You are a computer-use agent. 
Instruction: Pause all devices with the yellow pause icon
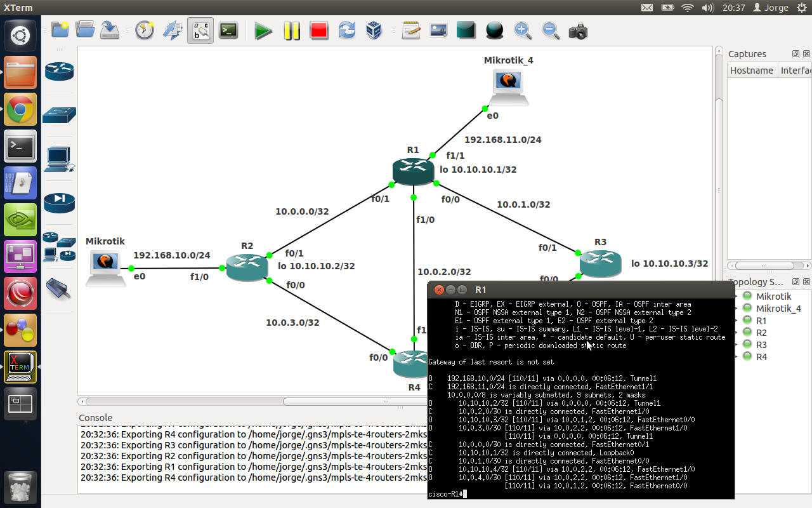pos(292,30)
